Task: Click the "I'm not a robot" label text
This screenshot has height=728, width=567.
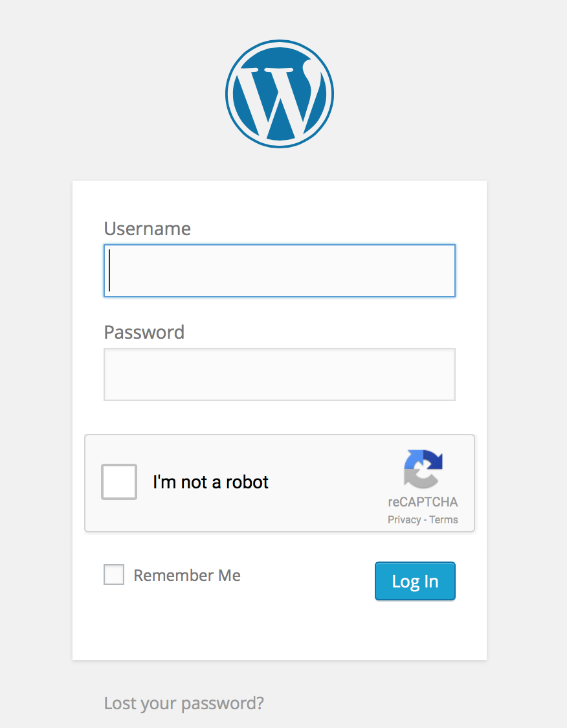Action: click(x=210, y=482)
